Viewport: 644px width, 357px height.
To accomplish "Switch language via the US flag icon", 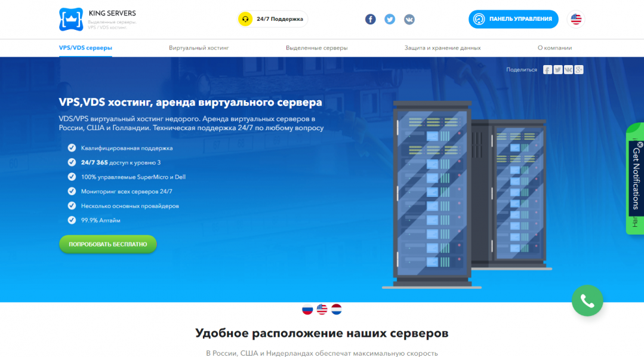I will tap(576, 19).
